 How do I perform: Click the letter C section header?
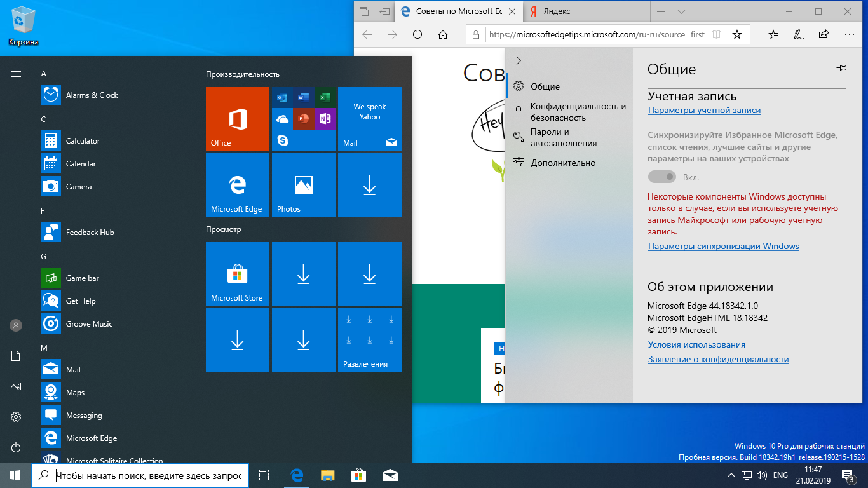(44, 119)
